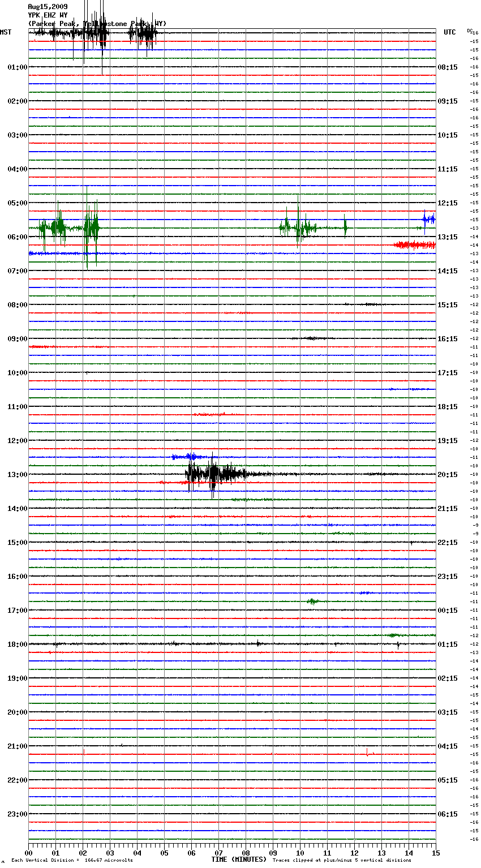
Task: Click the TIME (MINUTES) axis title
Action: 239,860
